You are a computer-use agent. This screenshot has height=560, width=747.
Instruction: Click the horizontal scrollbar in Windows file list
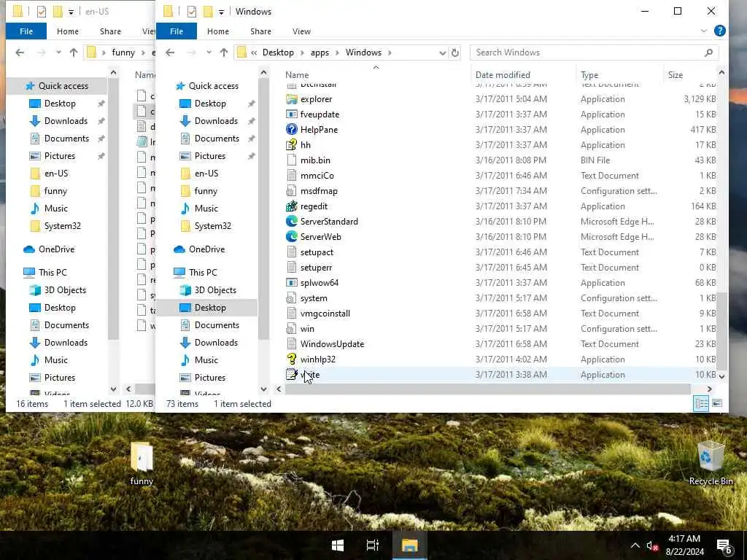pyautogui.click(x=487, y=389)
